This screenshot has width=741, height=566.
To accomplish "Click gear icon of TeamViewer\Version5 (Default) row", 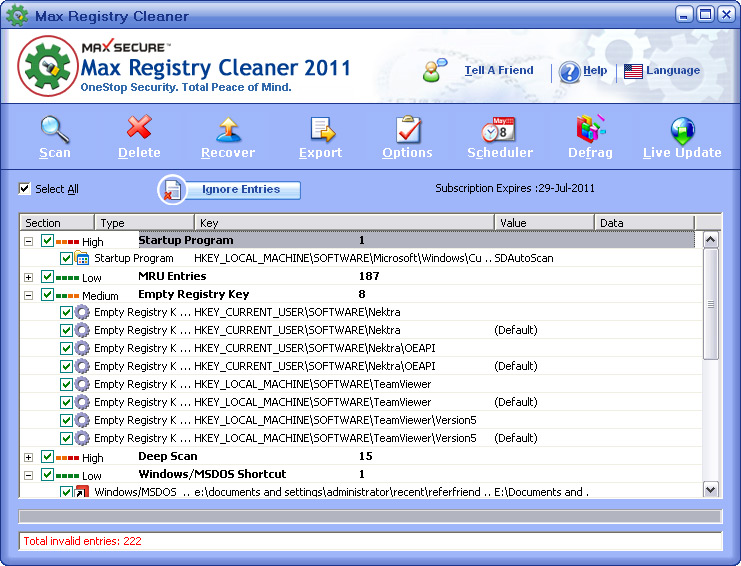I will pyautogui.click(x=82, y=438).
